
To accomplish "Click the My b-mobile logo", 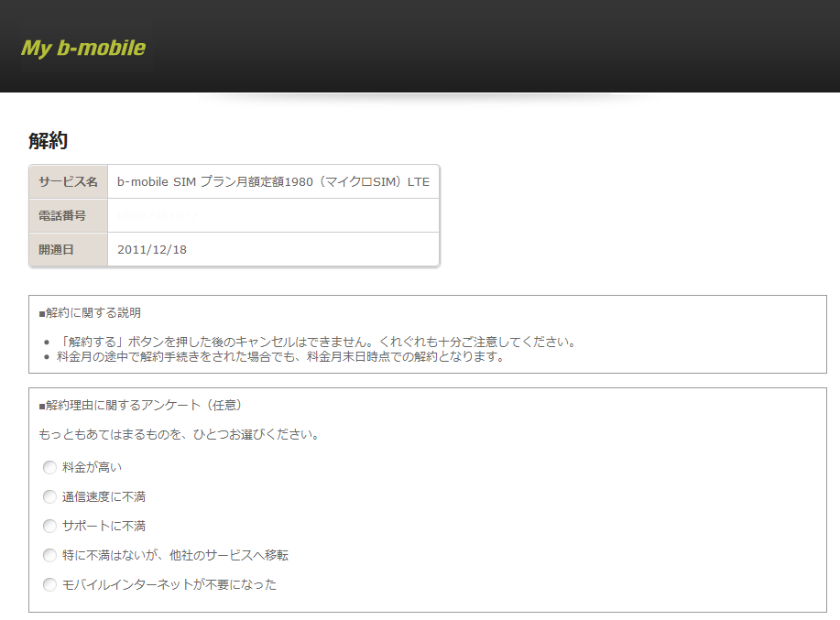I will click(x=83, y=49).
